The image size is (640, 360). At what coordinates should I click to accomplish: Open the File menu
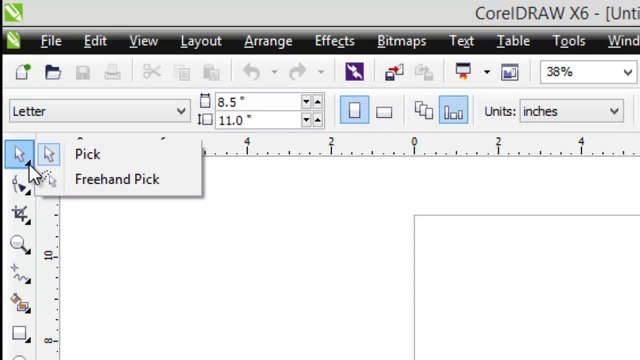(51, 41)
